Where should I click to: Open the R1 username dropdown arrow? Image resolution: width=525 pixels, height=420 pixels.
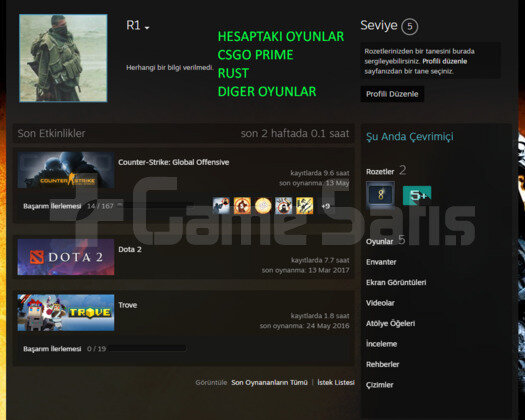point(147,28)
